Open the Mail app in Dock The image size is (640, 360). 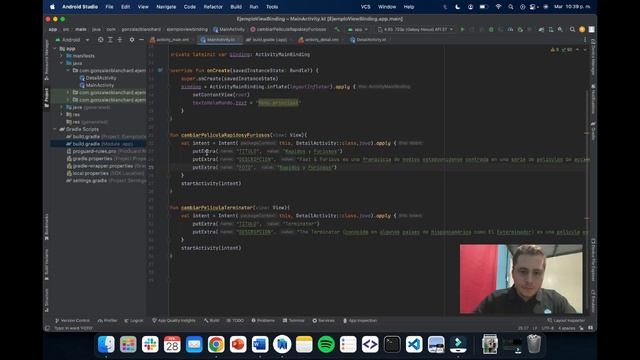[194, 344]
